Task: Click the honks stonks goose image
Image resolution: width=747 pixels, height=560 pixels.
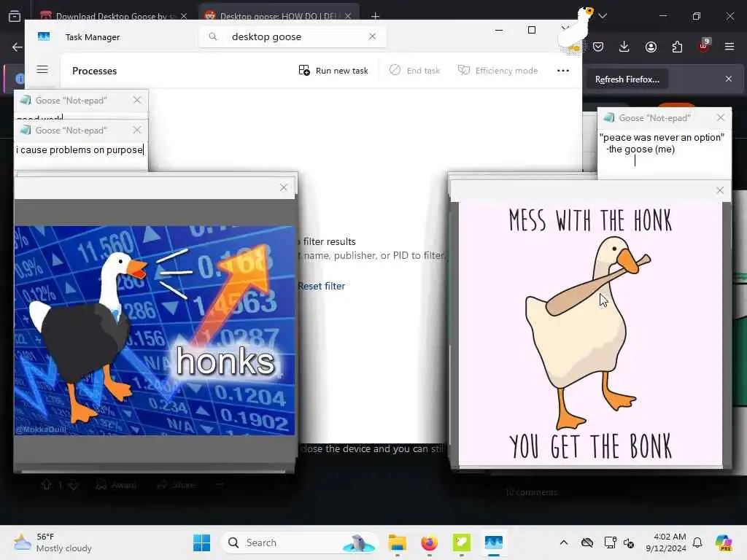Action: 155,330
